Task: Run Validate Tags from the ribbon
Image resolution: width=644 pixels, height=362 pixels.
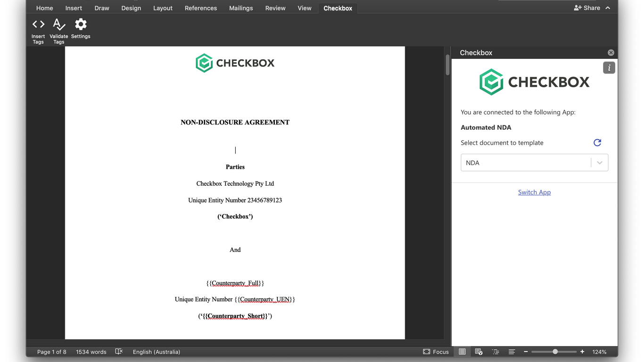Action: pyautogui.click(x=59, y=31)
